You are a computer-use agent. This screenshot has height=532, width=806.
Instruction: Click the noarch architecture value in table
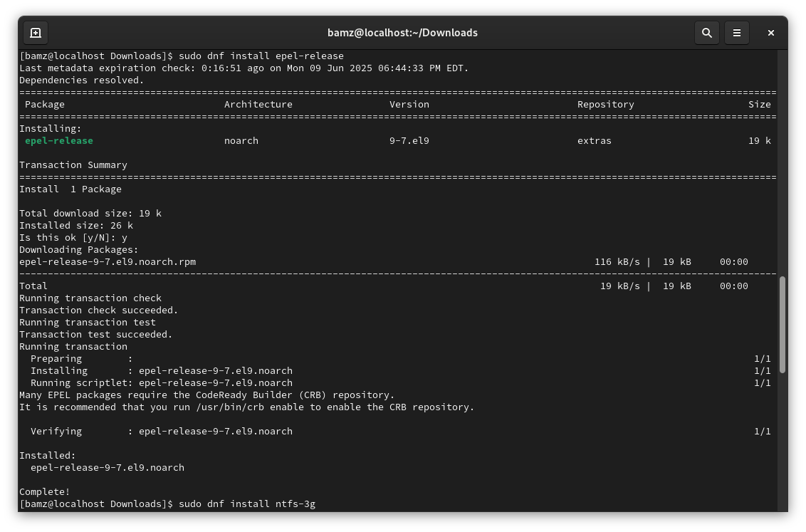241,141
